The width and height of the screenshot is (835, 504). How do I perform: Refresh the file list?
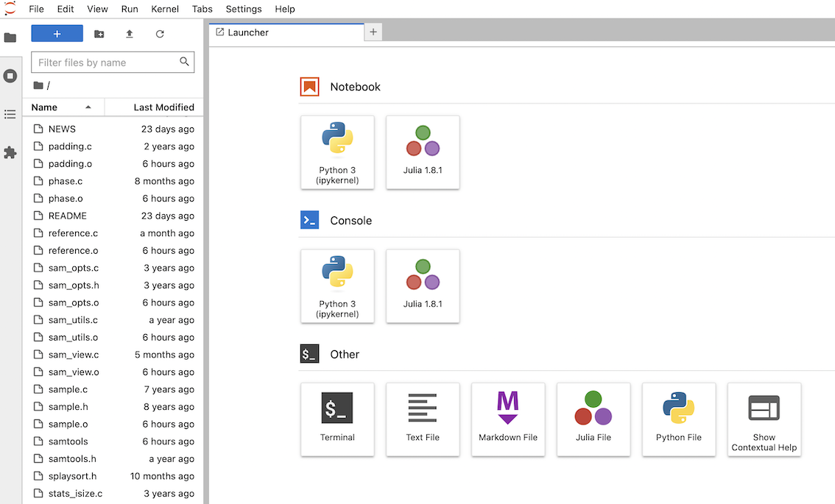[x=160, y=34]
